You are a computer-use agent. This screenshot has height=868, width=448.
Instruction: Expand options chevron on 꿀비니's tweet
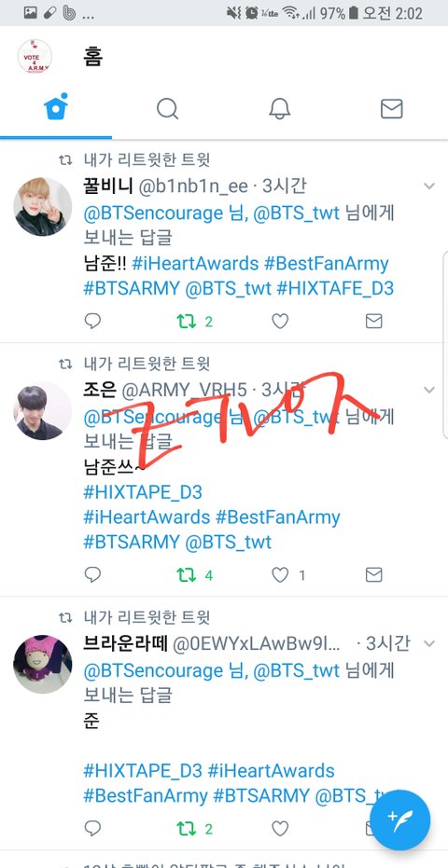[429, 186]
